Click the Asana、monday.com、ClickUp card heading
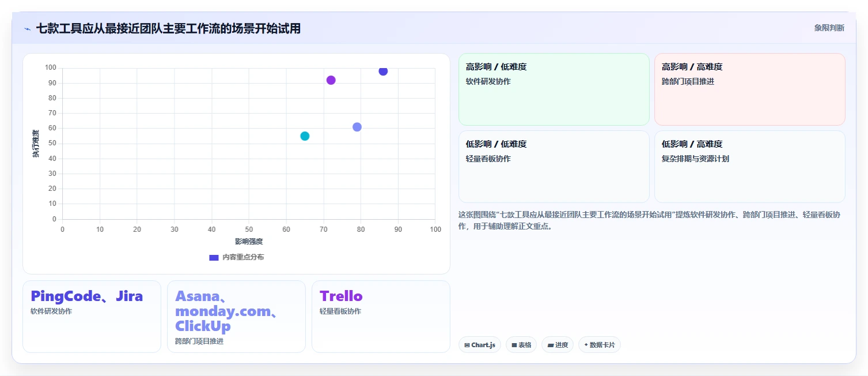Viewport: 868px width, 376px height. [x=227, y=311]
